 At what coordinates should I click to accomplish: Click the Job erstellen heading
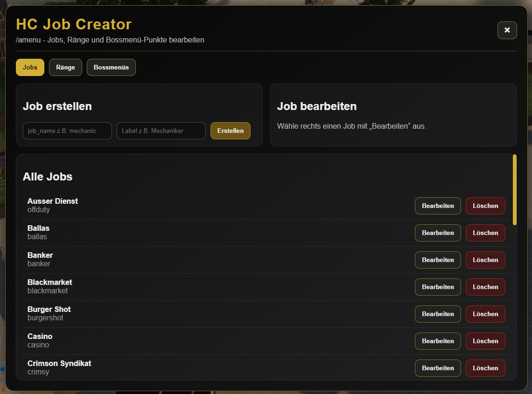point(57,106)
